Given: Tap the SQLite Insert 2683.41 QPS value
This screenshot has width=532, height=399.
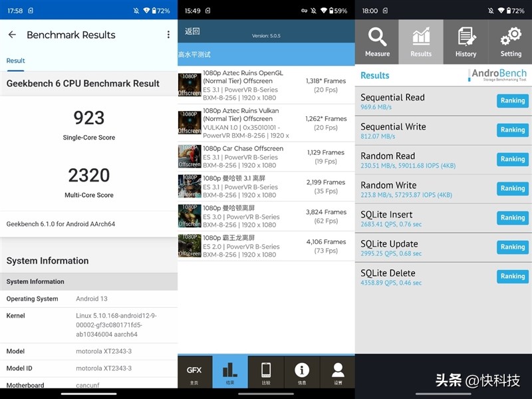Looking at the screenshot, I should tap(391, 224).
